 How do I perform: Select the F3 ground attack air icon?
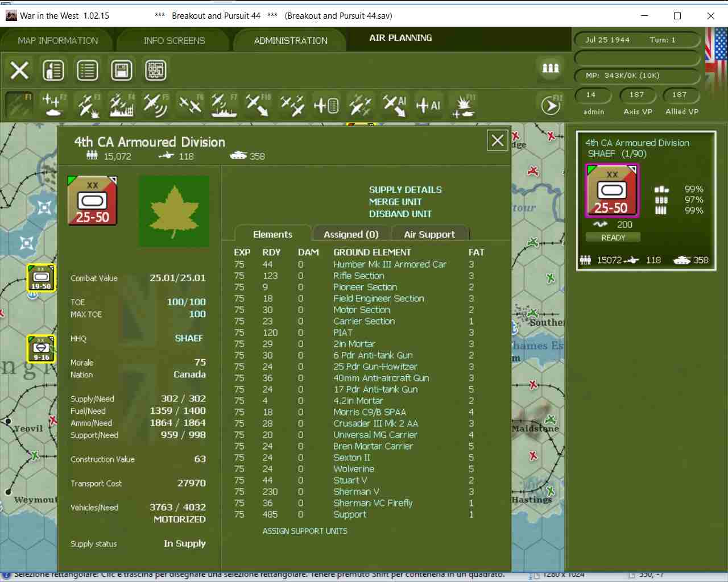[x=88, y=105]
